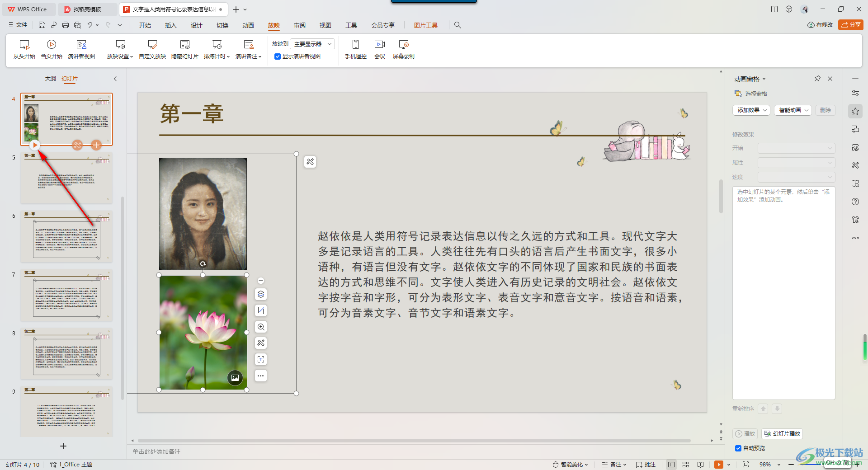Click the 有修改 status button
Image resolution: width=868 pixels, height=470 pixels.
click(x=820, y=25)
